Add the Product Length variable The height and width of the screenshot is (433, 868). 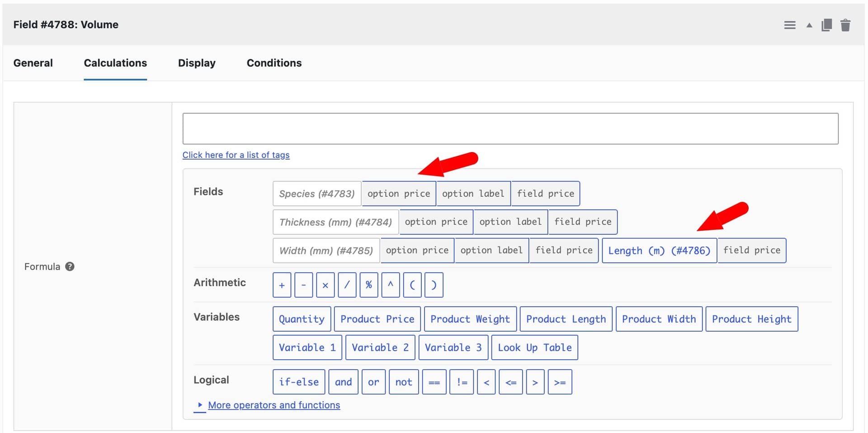(x=566, y=319)
